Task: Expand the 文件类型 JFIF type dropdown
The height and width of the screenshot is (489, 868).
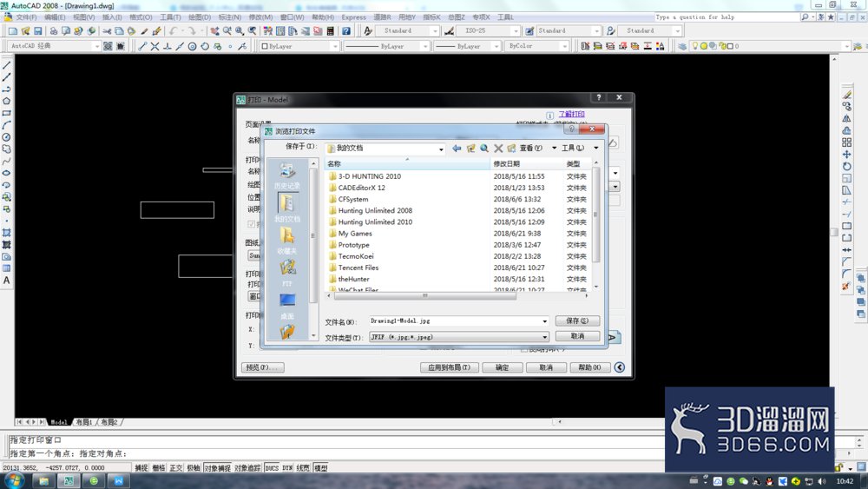Action: coord(545,337)
